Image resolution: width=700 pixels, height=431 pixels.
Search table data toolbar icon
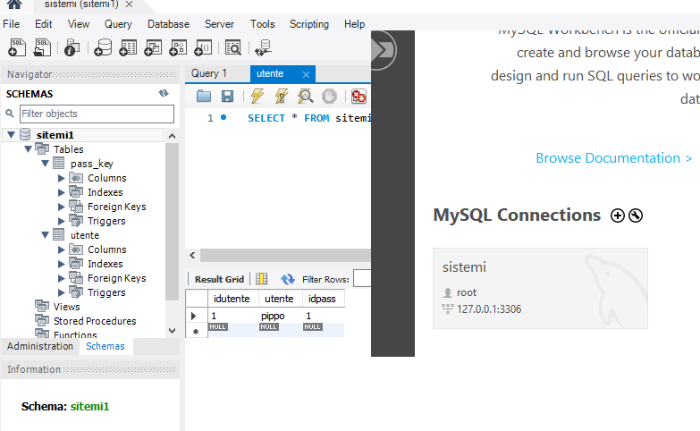click(233, 47)
